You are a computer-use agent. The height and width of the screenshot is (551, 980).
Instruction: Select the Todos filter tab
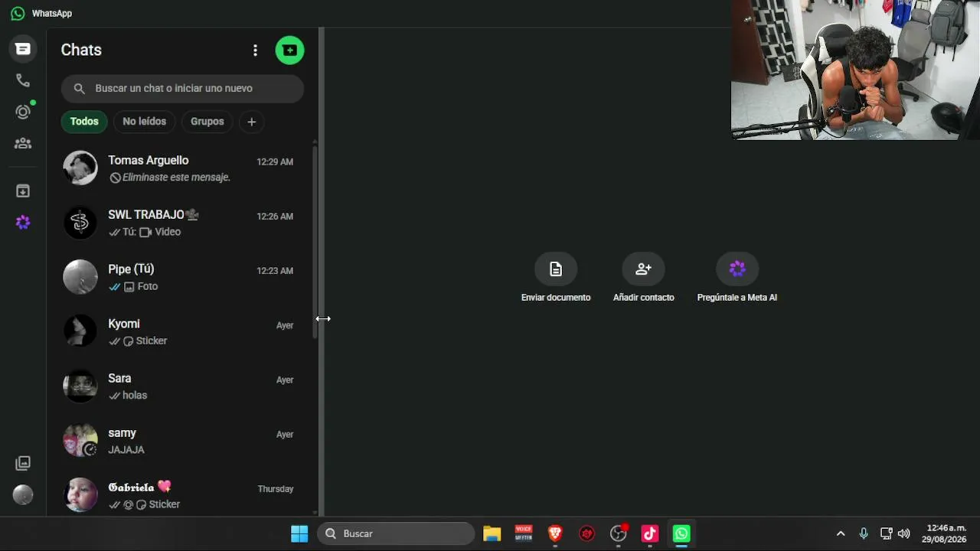[x=84, y=122]
